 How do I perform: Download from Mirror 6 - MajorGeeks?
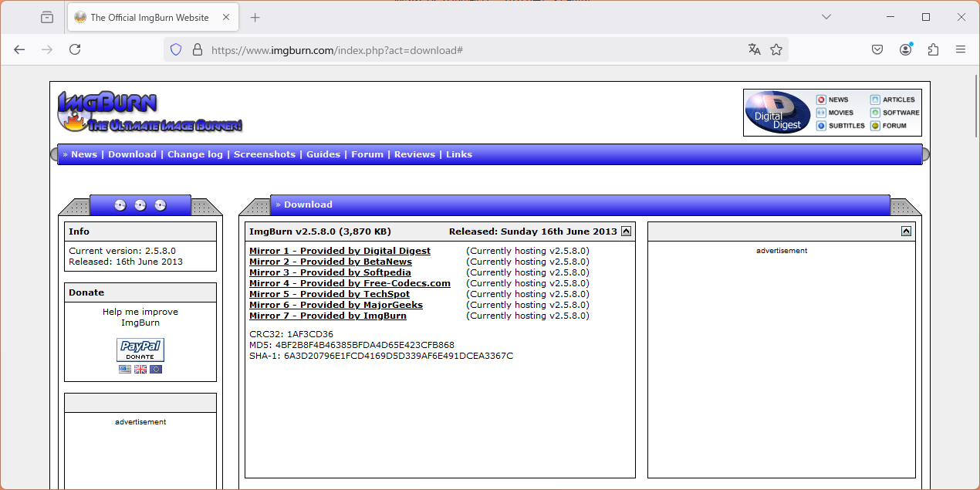pos(336,305)
